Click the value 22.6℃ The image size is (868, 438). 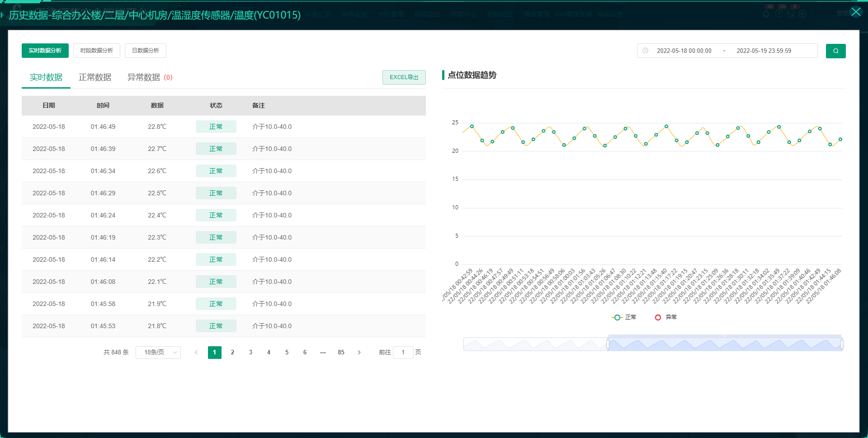(x=157, y=171)
